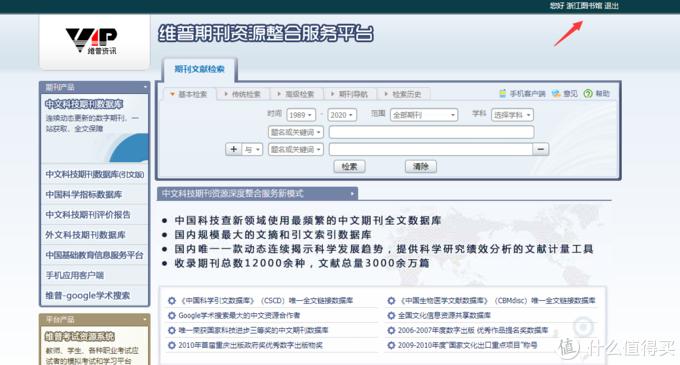This screenshot has height=365, width=680.
Task: Switch to the 传统检索 tab
Action: click(x=242, y=94)
